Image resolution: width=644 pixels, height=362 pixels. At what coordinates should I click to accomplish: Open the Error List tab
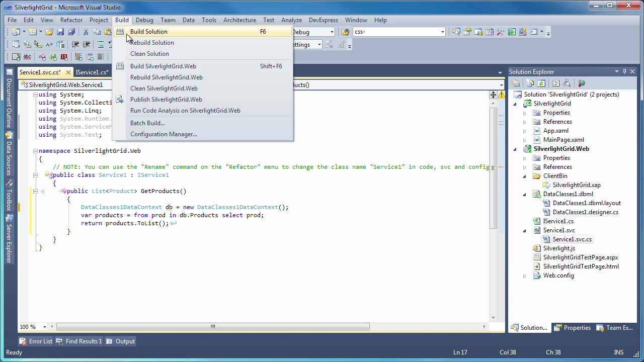[36, 341]
